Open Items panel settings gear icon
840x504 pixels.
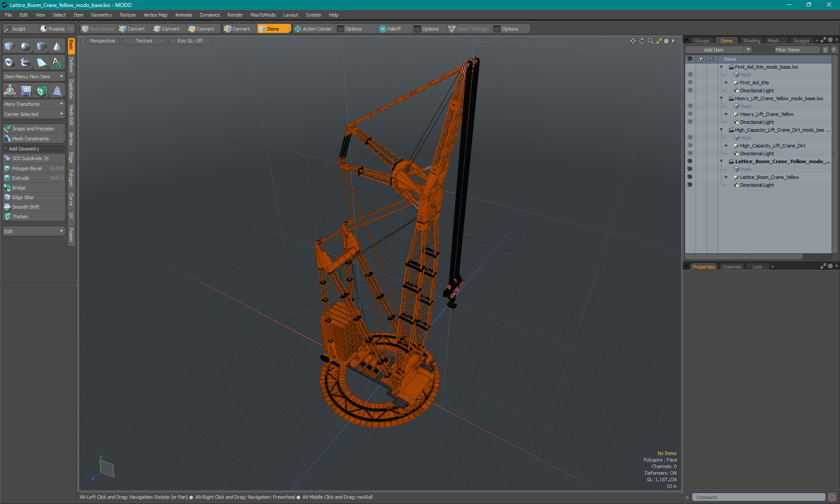pos(830,40)
